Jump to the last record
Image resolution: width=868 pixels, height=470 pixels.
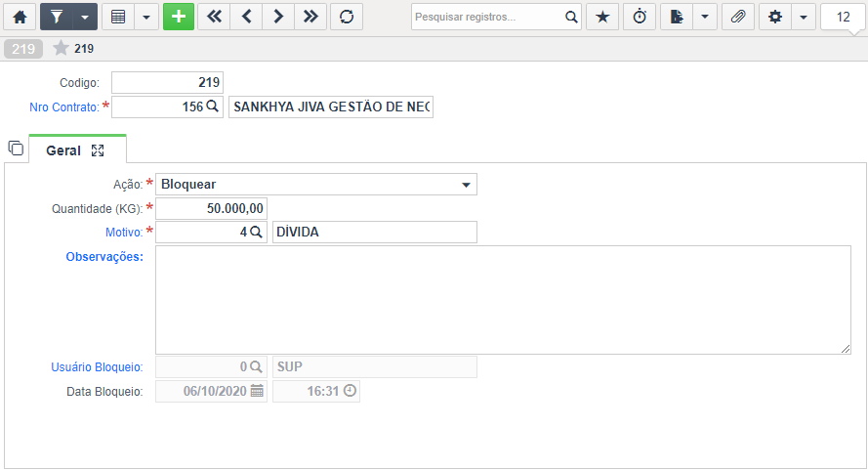[x=310, y=17]
